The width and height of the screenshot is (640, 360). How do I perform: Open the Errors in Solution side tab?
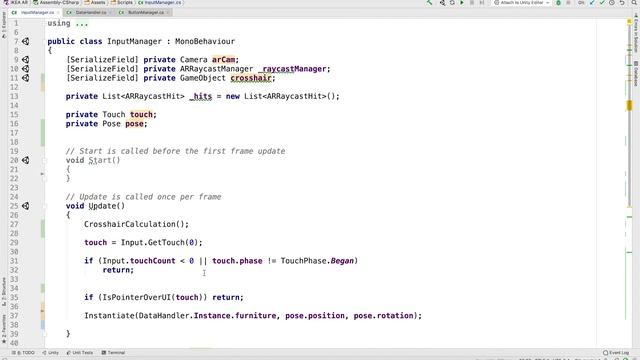click(636, 33)
